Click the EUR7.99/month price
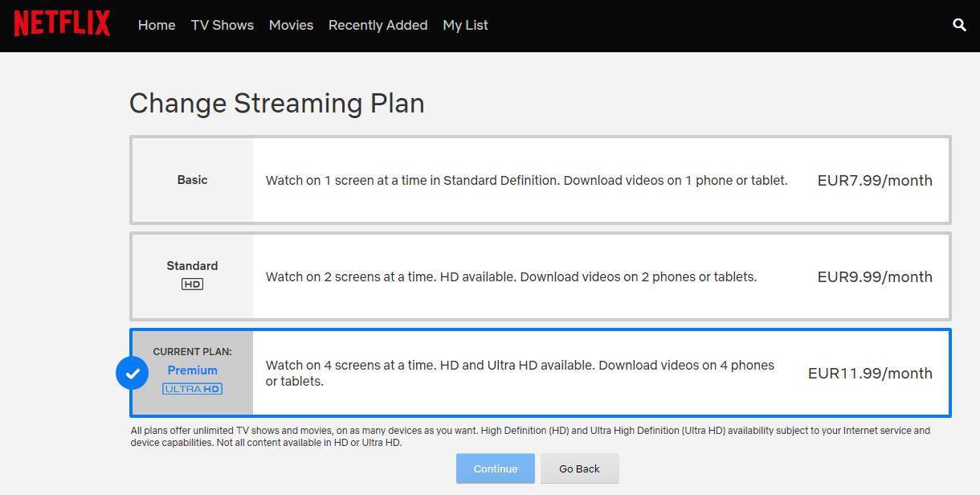Image resolution: width=980 pixels, height=495 pixels. click(875, 181)
